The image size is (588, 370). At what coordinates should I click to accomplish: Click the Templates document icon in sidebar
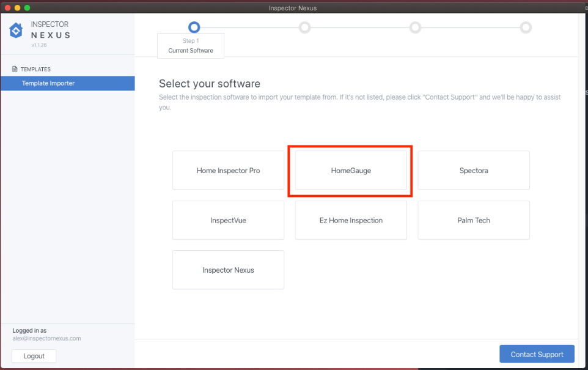click(15, 69)
